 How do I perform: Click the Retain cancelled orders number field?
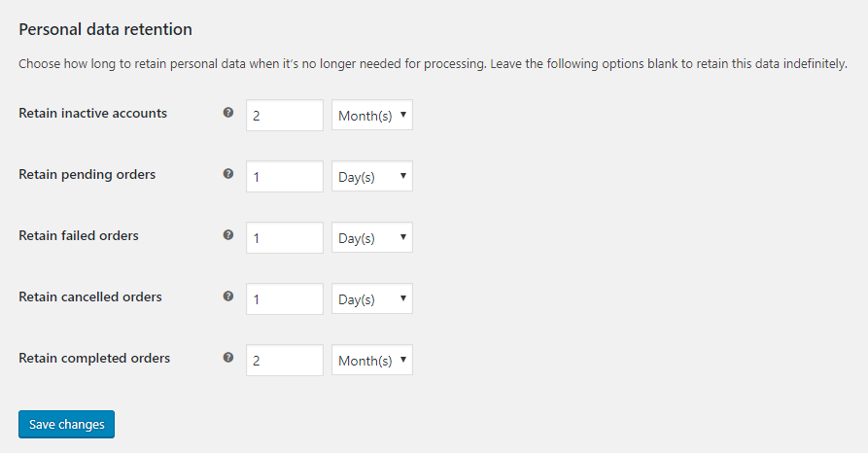pos(285,299)
